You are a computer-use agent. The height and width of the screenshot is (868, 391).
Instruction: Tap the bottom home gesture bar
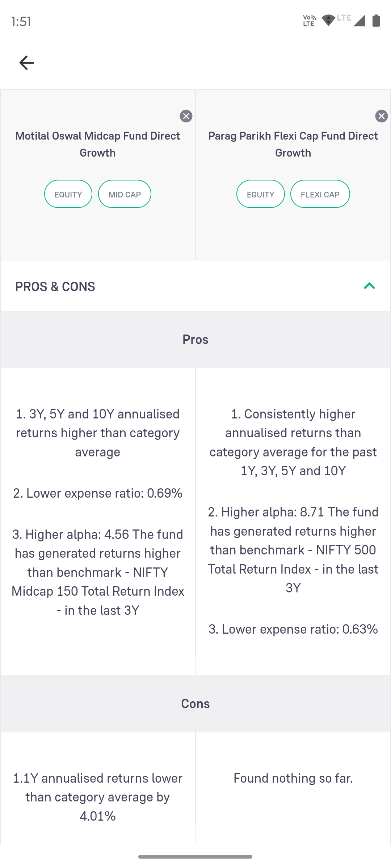(x=195, y=856)
